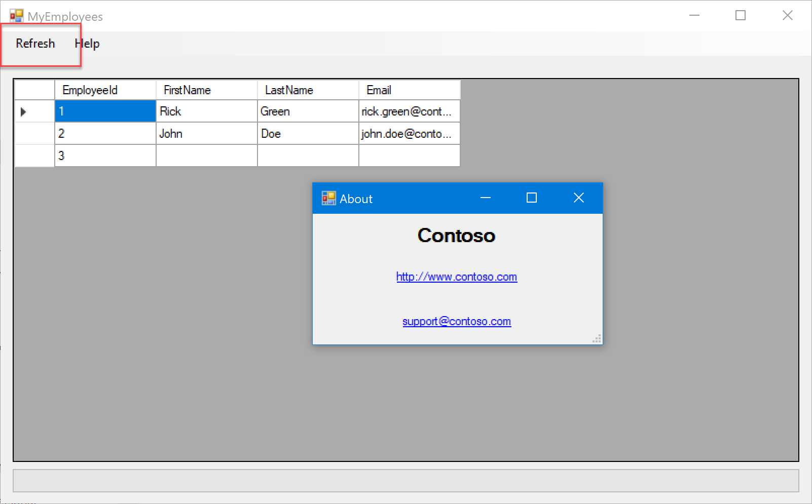812x504 pixels.
Task: Open the http://www.contoso.com link
Action: 456,277
